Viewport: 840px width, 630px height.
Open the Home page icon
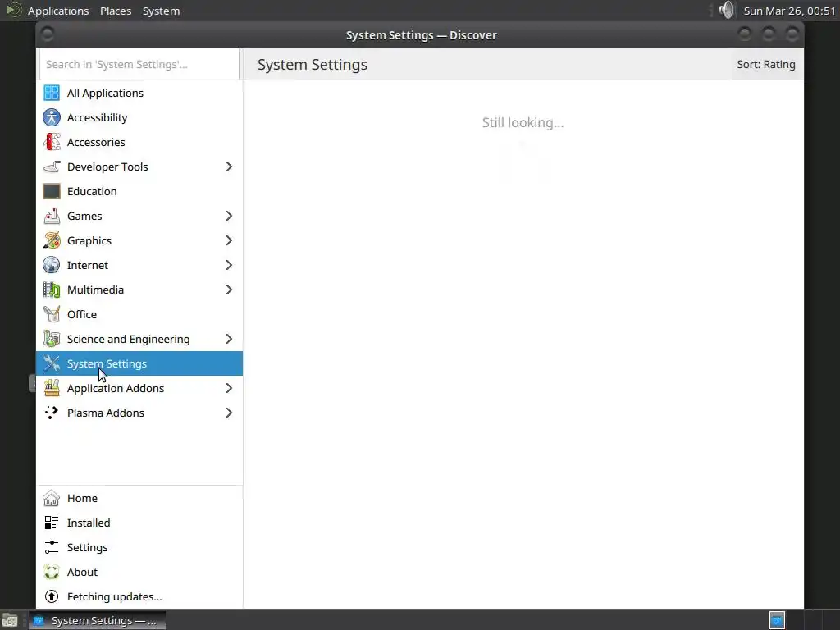pyautogui.click(x=52, y=498)
